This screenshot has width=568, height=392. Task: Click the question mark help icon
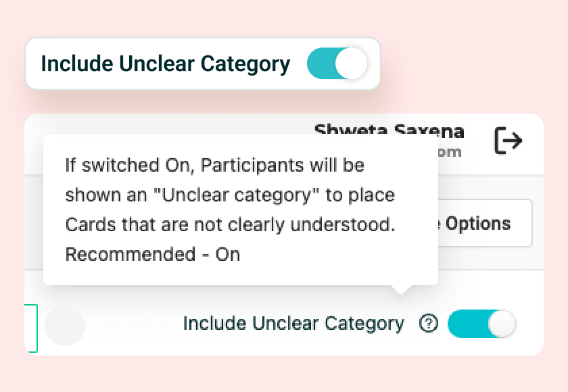[x=428, y=324]
